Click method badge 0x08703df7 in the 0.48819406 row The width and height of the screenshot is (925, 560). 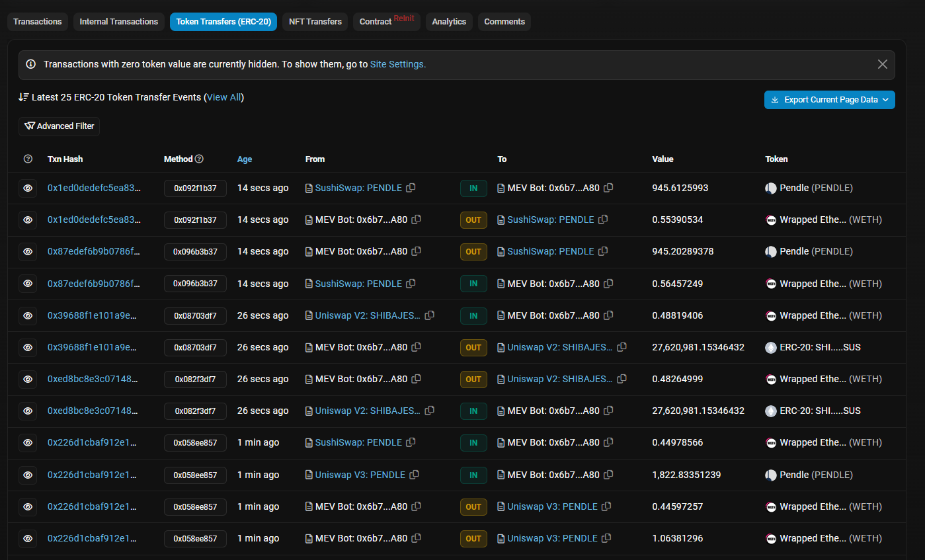195,315
